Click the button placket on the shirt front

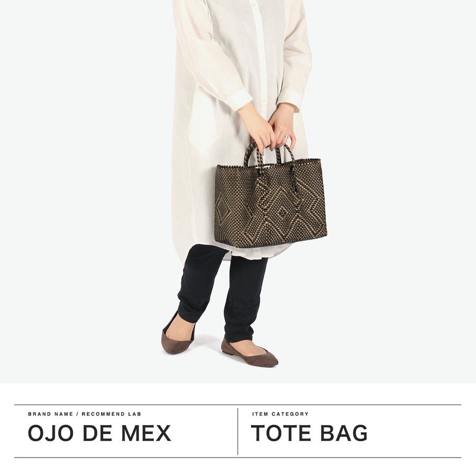pyautogui.click(x=260, y=61)
